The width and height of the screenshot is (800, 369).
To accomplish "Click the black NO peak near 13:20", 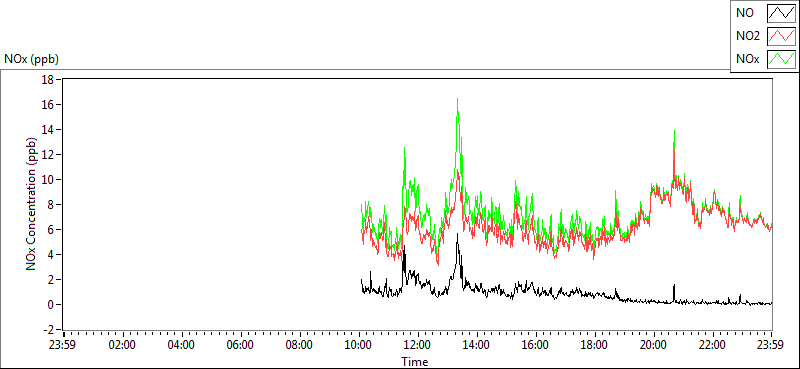I will click(457, 235).
